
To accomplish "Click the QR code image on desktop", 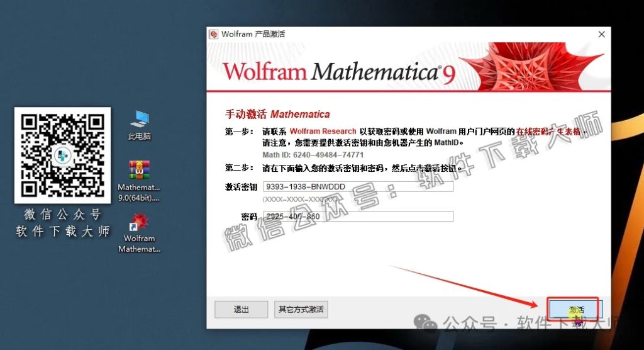I will [62, 155].
